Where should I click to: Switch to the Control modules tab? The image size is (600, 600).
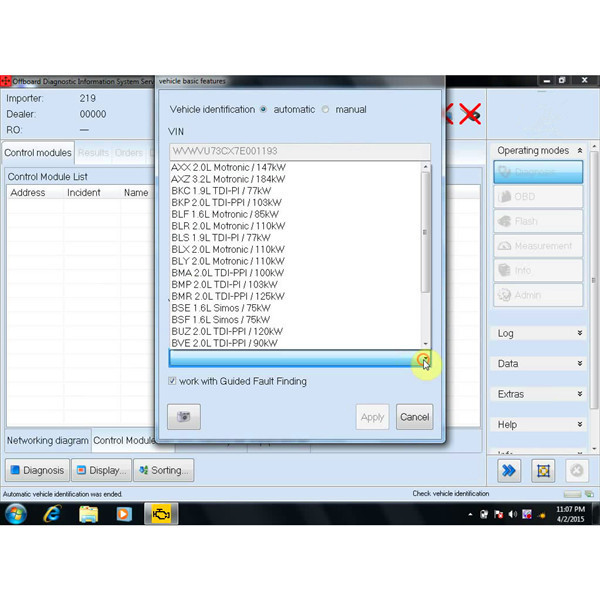pos(38,153)
